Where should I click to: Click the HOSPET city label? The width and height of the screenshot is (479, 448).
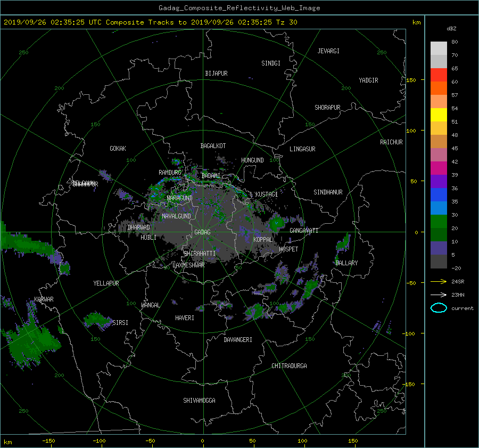[x=288, y=249]
